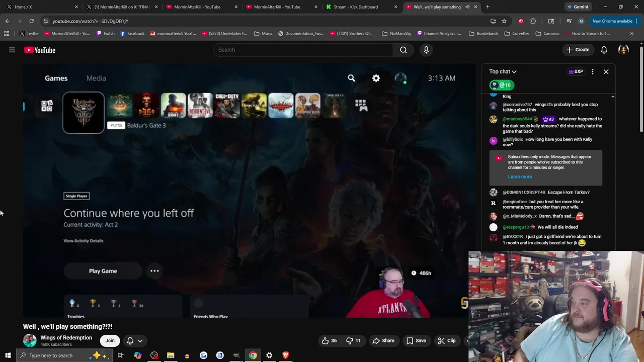Click the Play Game button in video
This screenshot has width=644, height=362.
point(103,271)
